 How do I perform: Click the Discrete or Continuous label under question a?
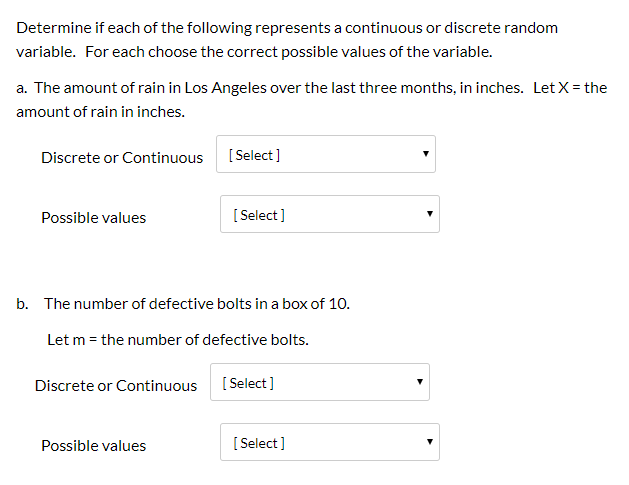pyautogui.click(x=122, y=158)
